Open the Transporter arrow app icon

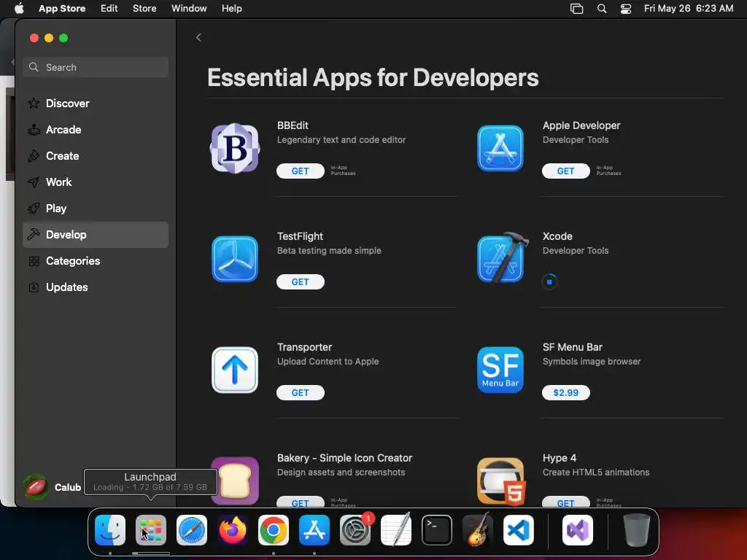pyautogui.click(x=235, y=370)
